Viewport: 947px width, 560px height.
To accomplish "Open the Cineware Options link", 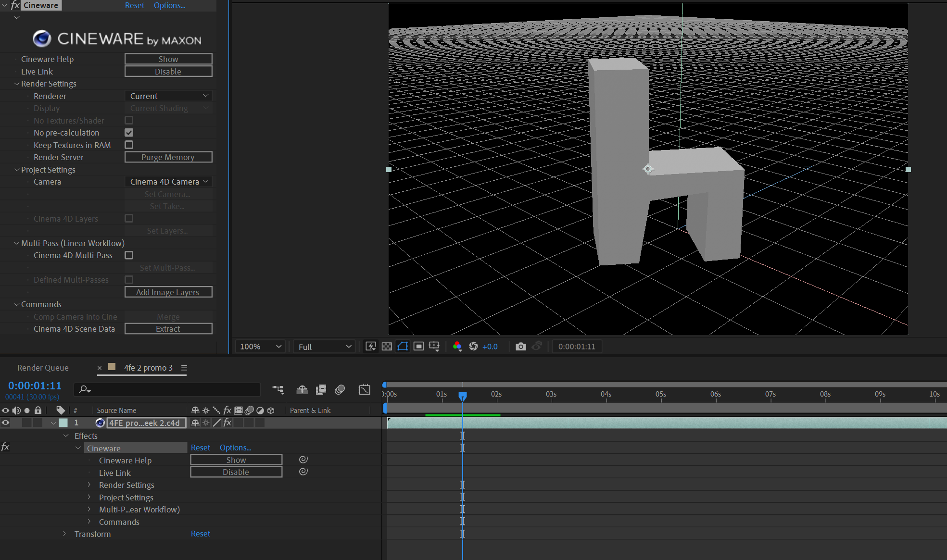I will coord(169,5).
